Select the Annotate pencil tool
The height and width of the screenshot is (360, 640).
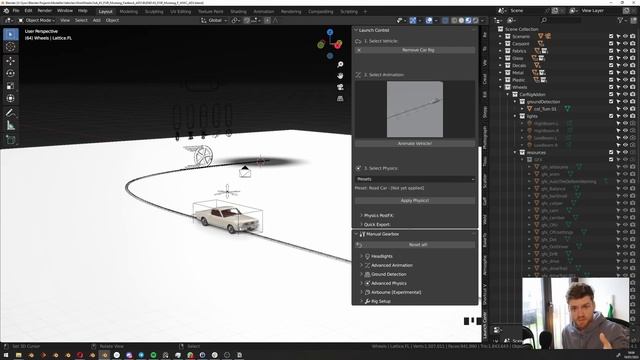[11, 113]
